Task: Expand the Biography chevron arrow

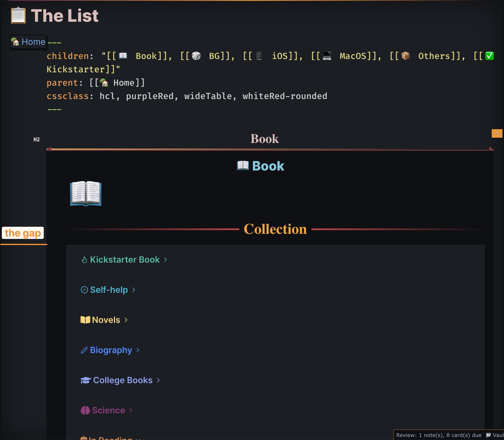Action: 138,350
